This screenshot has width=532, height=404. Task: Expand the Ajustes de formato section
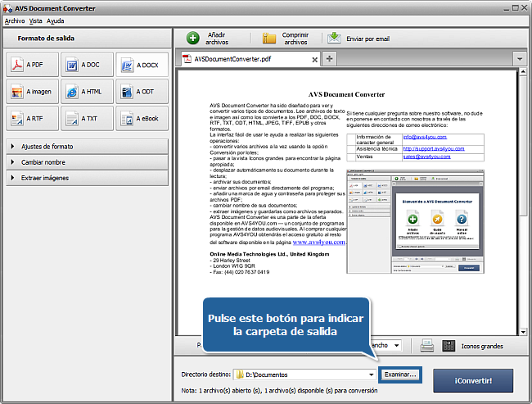pyautogui.click(x=87, y=146)
